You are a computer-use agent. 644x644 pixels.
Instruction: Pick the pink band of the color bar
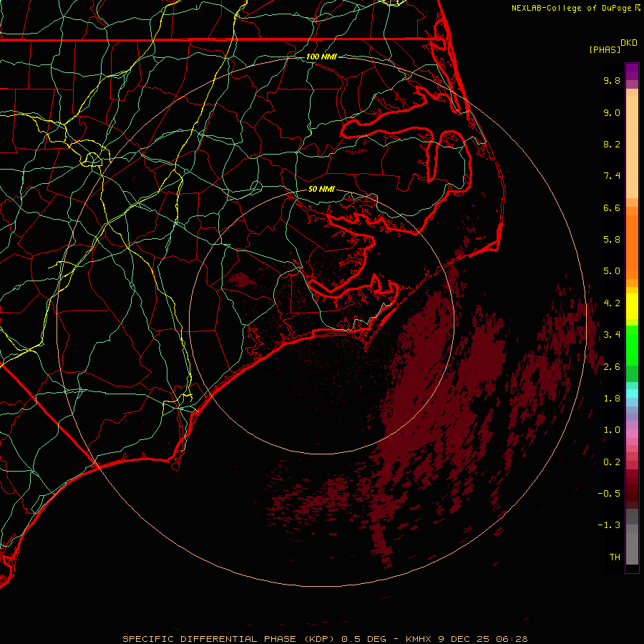click(632, 434)
